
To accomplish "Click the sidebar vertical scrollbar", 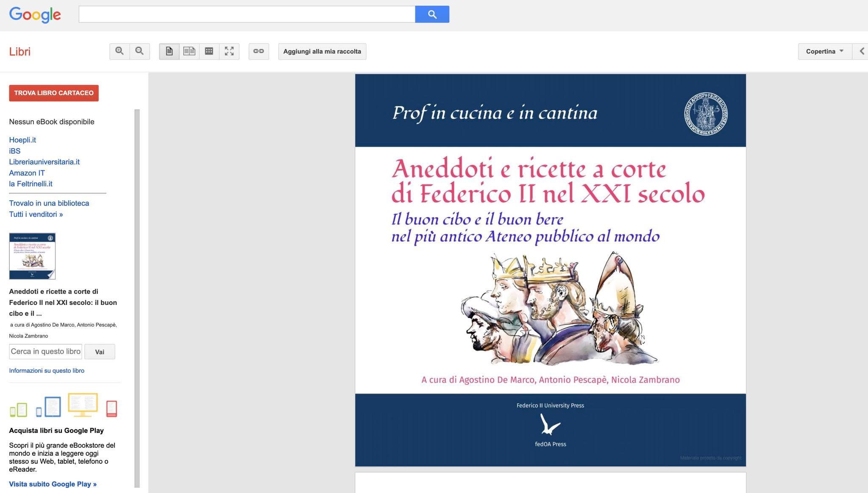I will click(137, 298).
